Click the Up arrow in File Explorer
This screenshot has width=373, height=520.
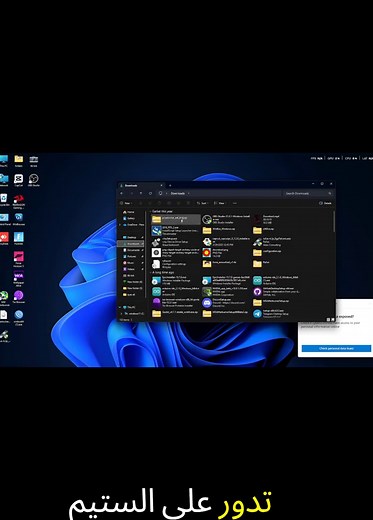pos(141,193)
